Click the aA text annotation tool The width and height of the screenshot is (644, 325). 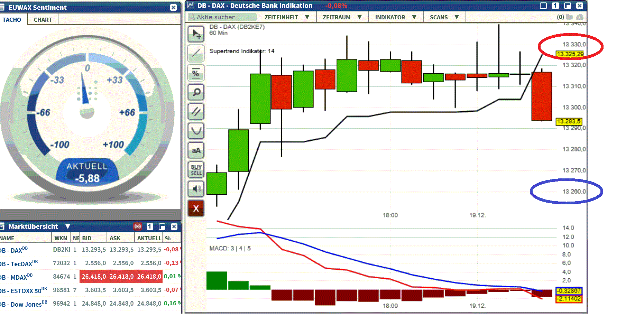click(196, 150)
